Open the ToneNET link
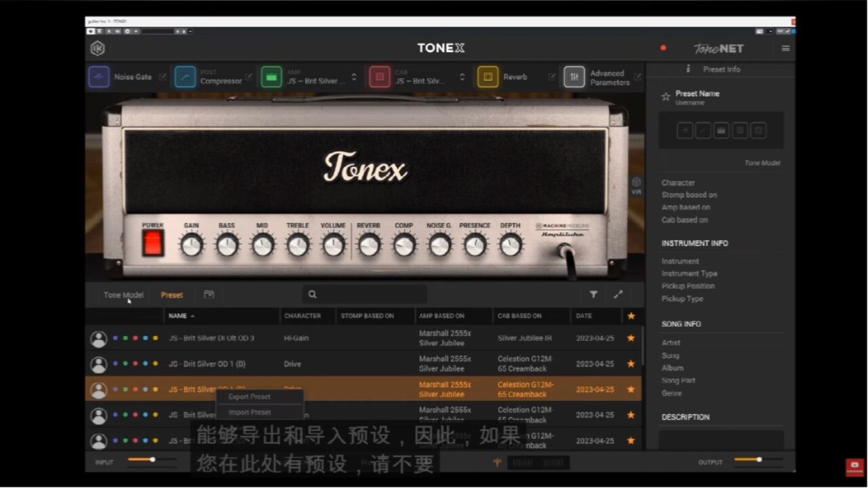 (718, 48)
